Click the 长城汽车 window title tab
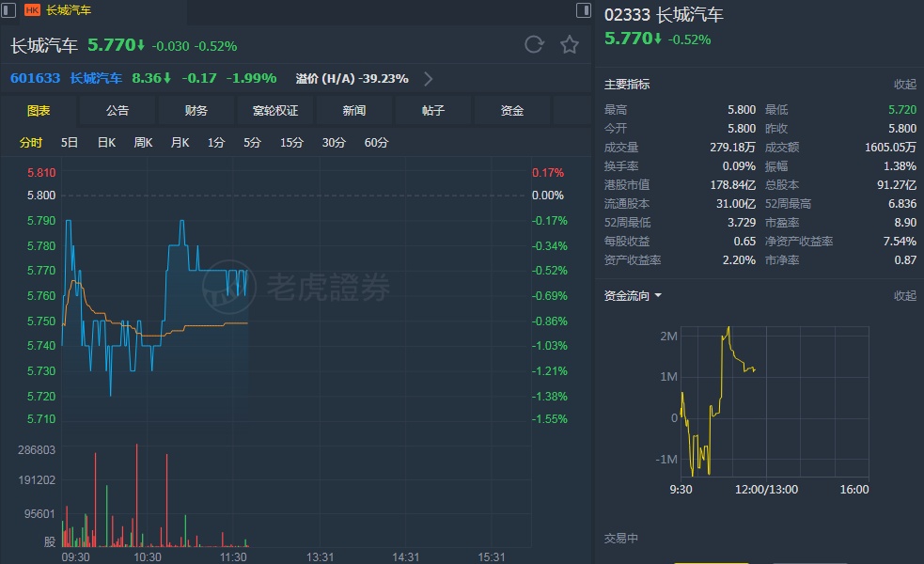The width and height of the screenshot is (924, 564). [69, 10]
